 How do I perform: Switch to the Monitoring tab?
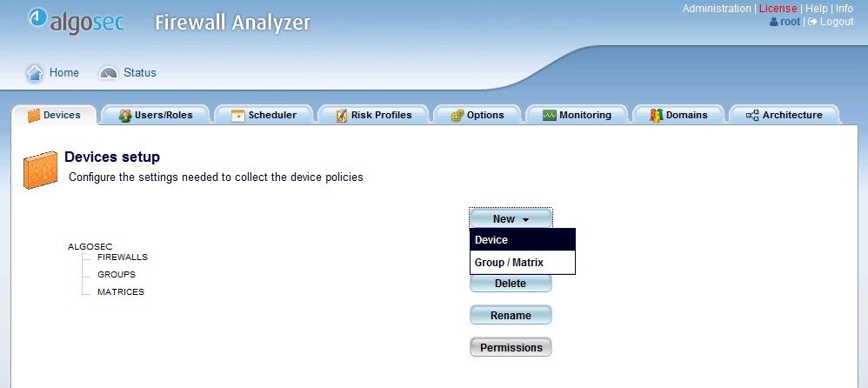tap(577, 115)
